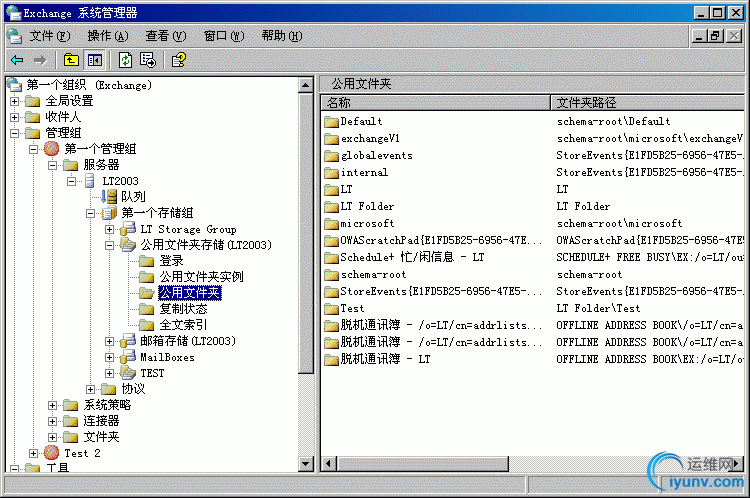Minimize the inner MMC child window

(700, 36)
